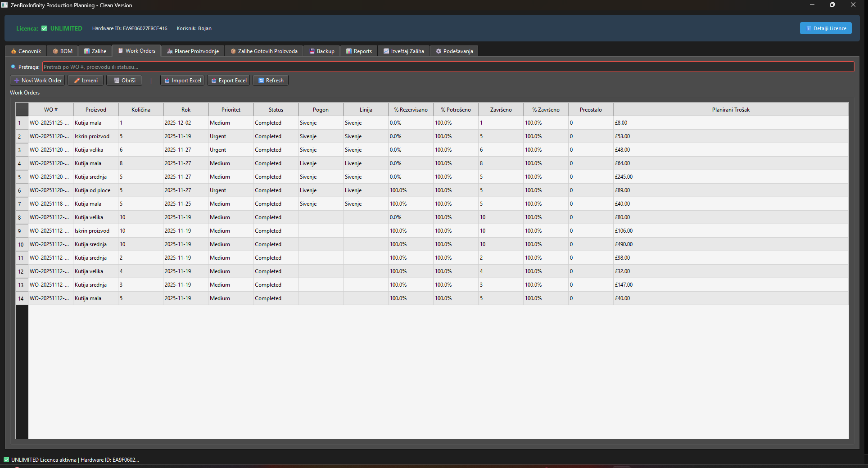The height and width of the screenshot is (468, 868).
Task: Click Korisnik: Bojan label
Action: [194, 28]
